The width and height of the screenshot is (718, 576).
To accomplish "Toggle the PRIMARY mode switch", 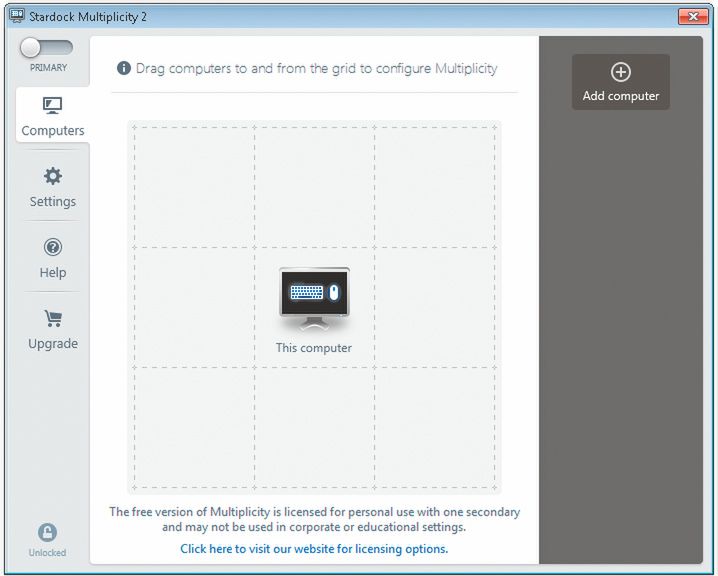I will (46, 48).
